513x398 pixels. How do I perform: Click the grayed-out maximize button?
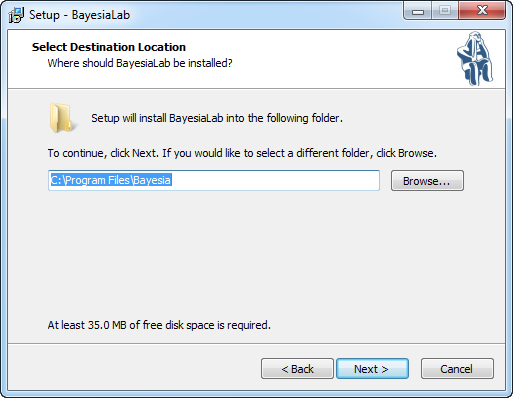(x=445, y=11)
